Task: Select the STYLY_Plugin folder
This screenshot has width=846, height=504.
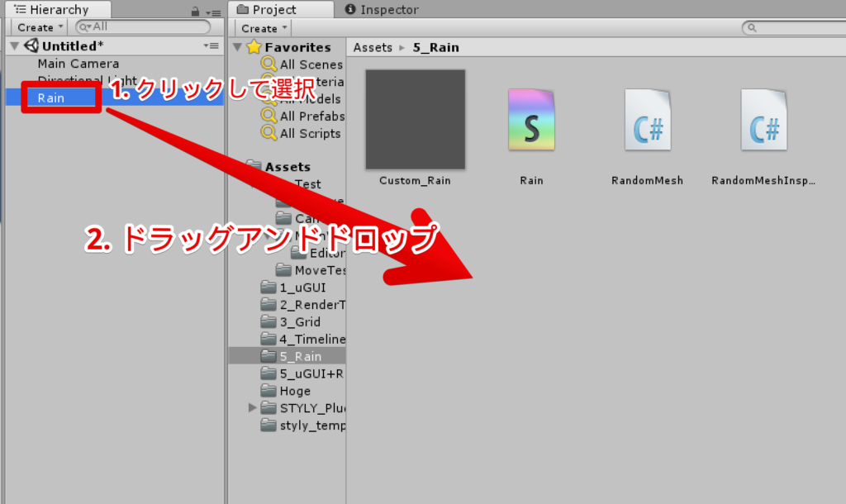Action: tap(312, 408)
